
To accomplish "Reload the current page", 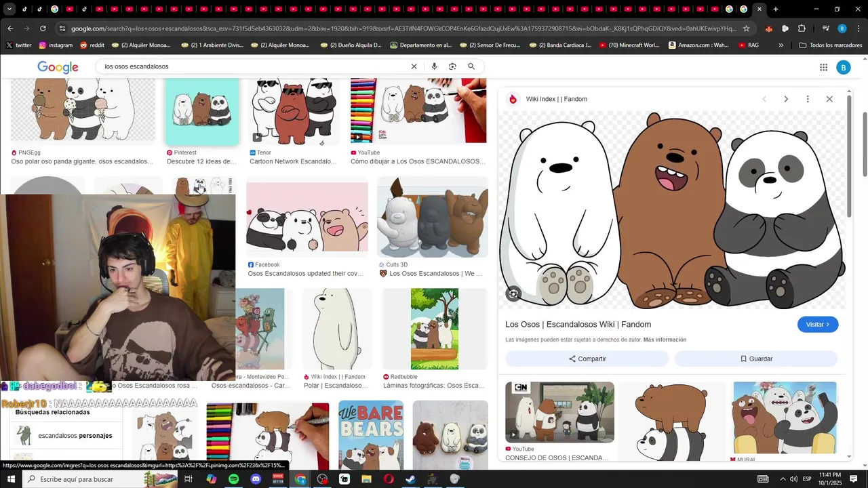I will tap(43, 28).
